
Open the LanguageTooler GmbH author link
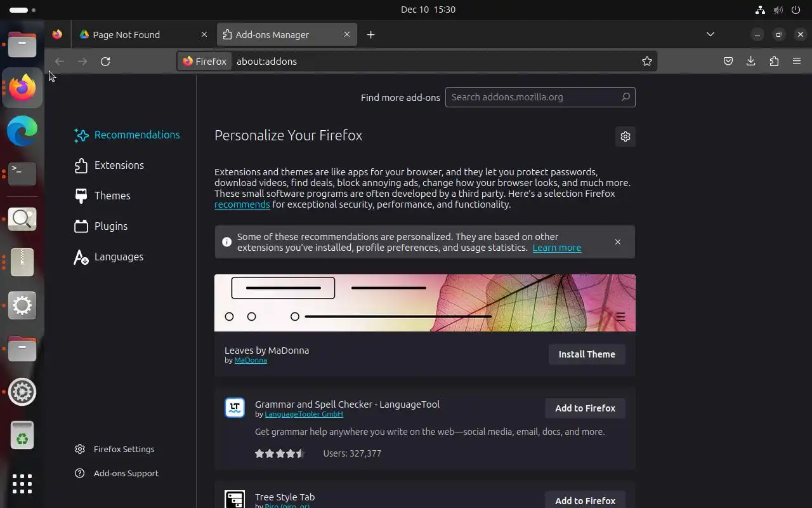click(x=304, y=414)
